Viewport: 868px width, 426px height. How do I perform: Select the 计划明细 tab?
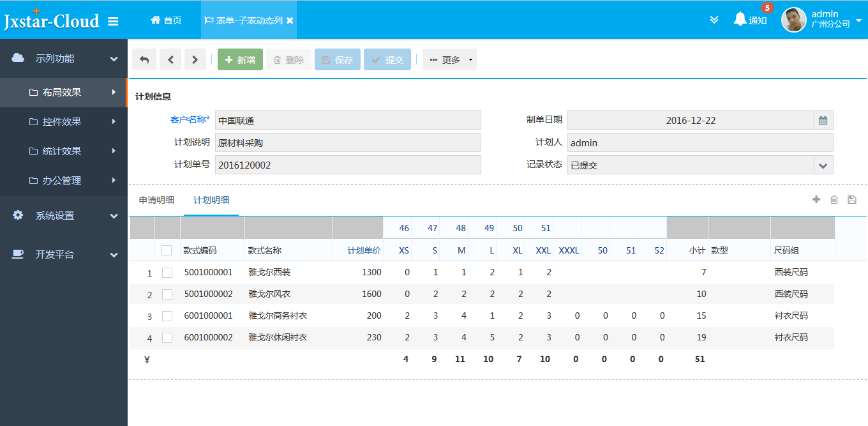[211, 200]
